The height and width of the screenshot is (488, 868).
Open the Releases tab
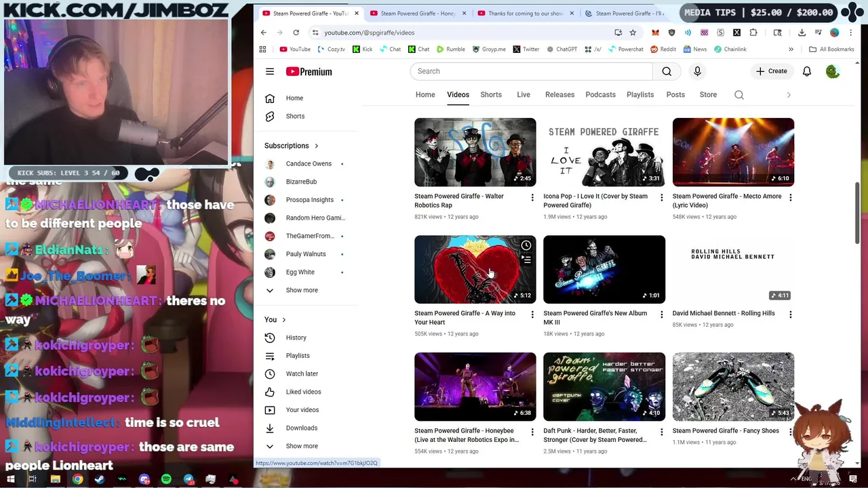pos(560,95)
